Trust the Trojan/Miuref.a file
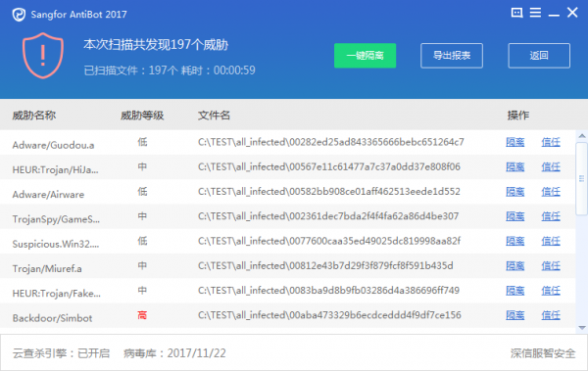This screenshot has width=588, height=371. click(551, 265)
